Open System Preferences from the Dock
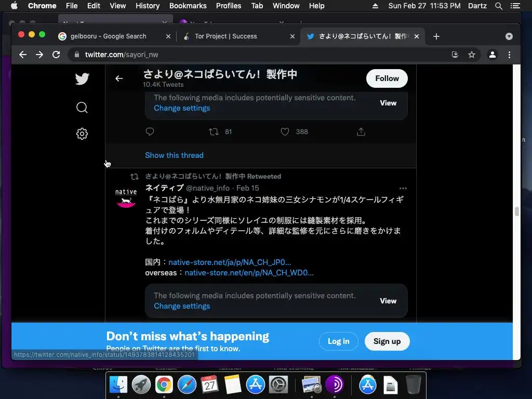This screenshot has height=399, width=532. [278, 385]
